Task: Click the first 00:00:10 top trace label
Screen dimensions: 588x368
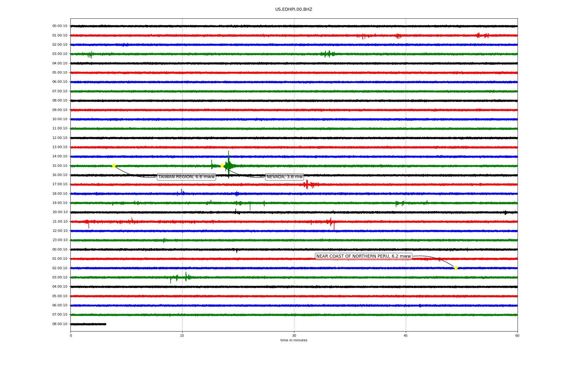Action: (60, 26)
